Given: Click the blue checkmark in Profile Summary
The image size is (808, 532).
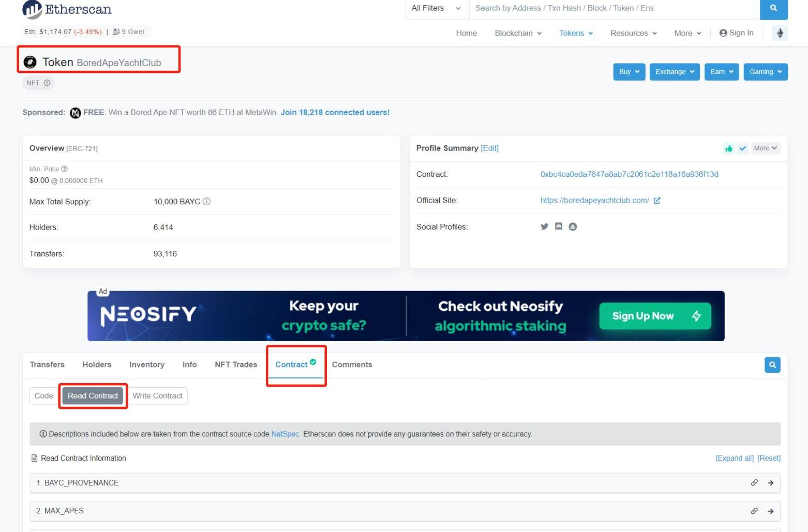Looking at the screenshot, I should coord(743,148).
